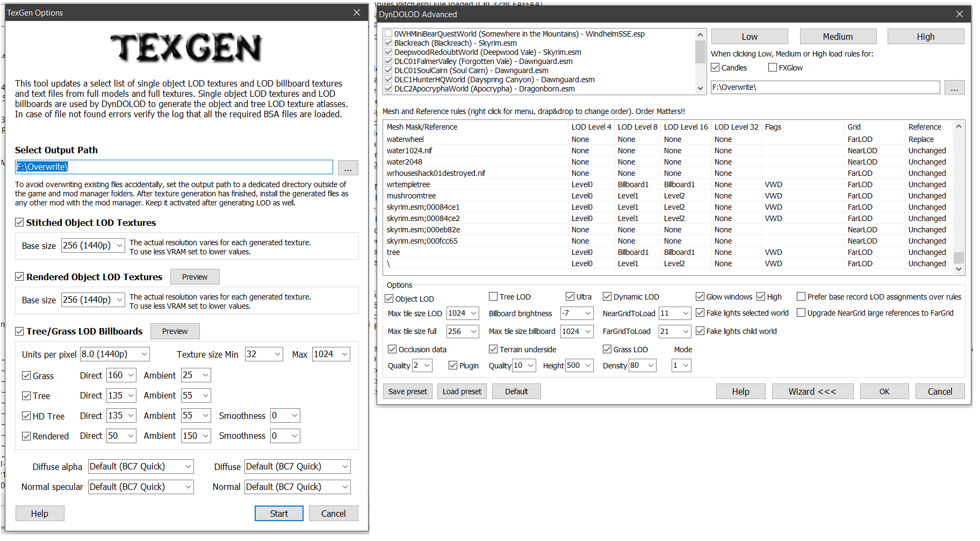Click the Default button in DynDOLOD
Image resolution: width=980 pixels, height=541 pixels.
pyautogui.click(x=516, y=391)
